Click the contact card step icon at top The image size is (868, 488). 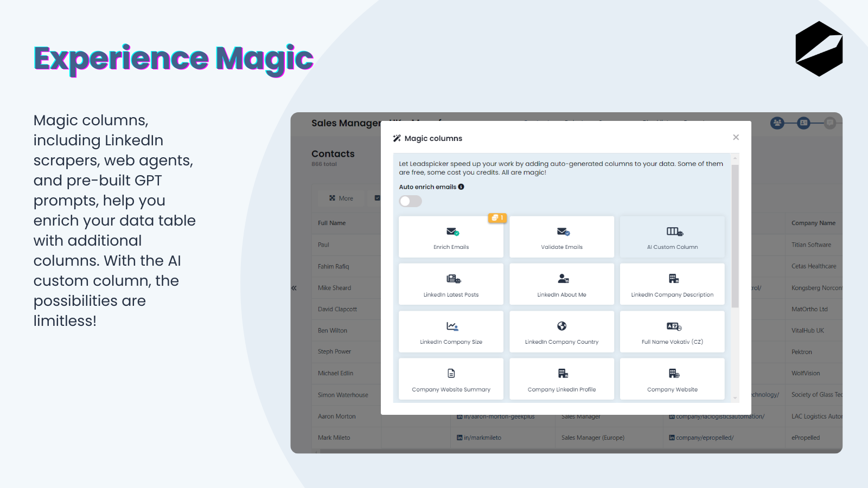(804, 123)
